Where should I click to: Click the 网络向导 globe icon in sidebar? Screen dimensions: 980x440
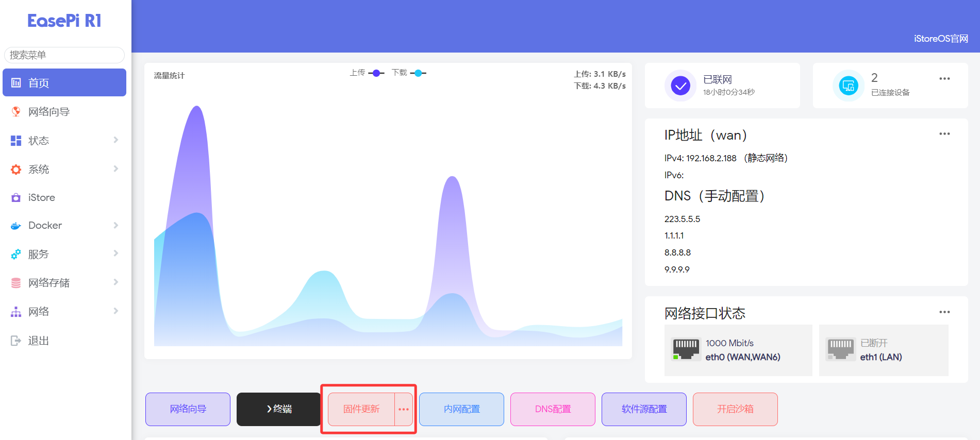(x=16, y=112)
